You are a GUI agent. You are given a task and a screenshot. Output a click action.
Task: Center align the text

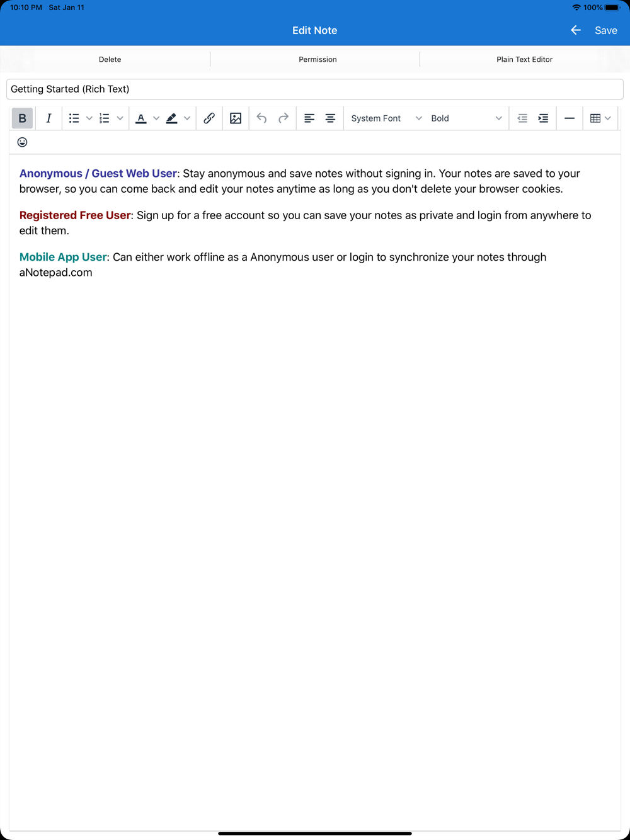tap(330, 118)
